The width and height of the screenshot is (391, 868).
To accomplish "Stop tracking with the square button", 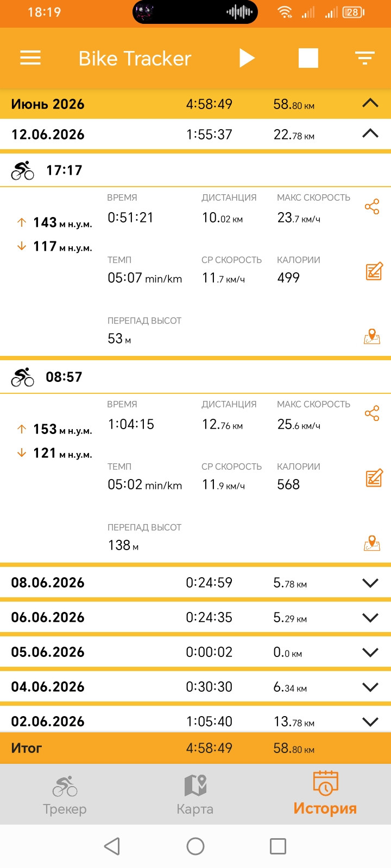I will click(x=308, y=58).
